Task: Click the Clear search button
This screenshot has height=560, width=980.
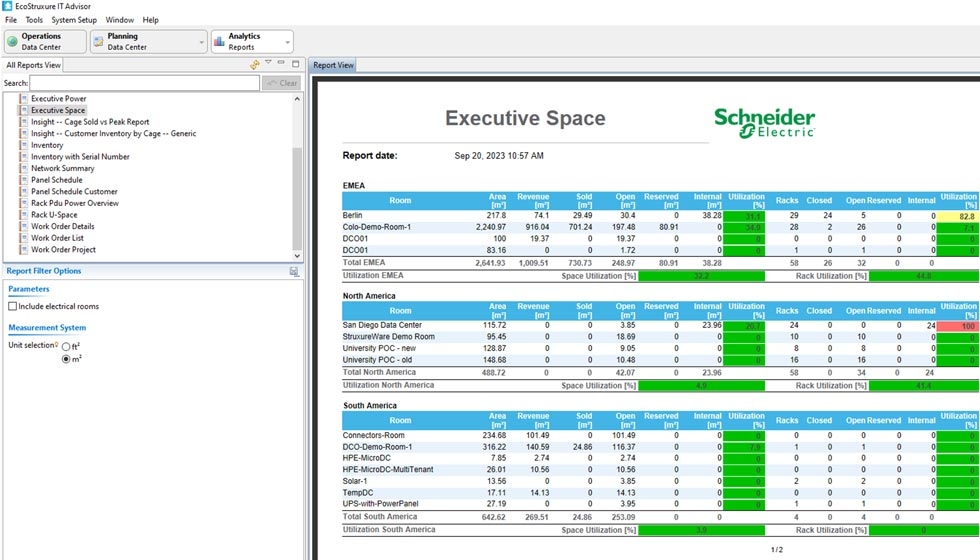Action: (x=281, y=83)
